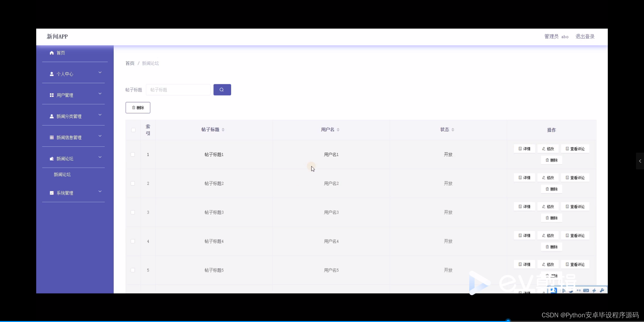Expand the 新闻分类管理 menu chevron

tap(100, 115)
